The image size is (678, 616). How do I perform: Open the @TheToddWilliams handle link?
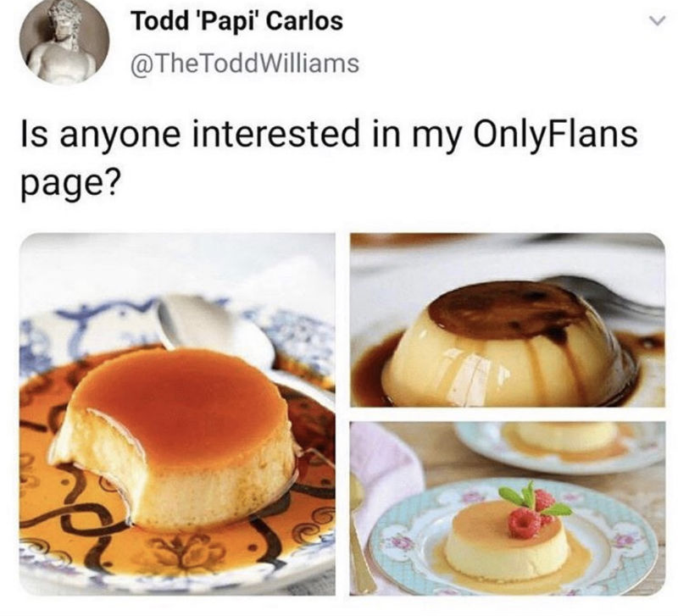(245, 63)
